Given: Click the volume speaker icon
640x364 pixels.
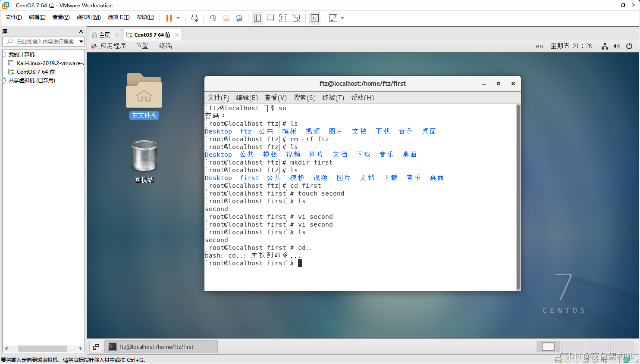Looking at the screenshot, I should (617, 46).
